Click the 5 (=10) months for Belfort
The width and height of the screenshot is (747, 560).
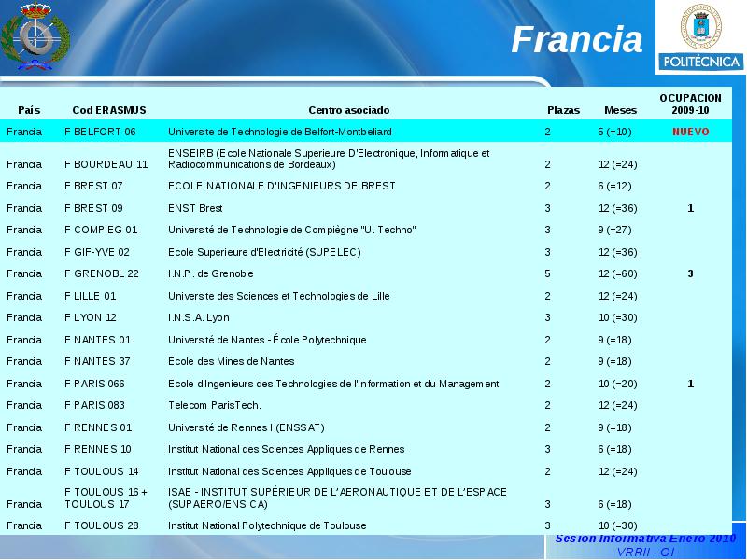[x=615, y=132]
